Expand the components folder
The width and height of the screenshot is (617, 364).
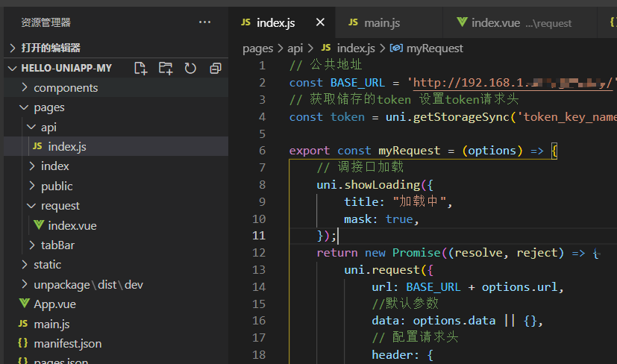[25, 87]
